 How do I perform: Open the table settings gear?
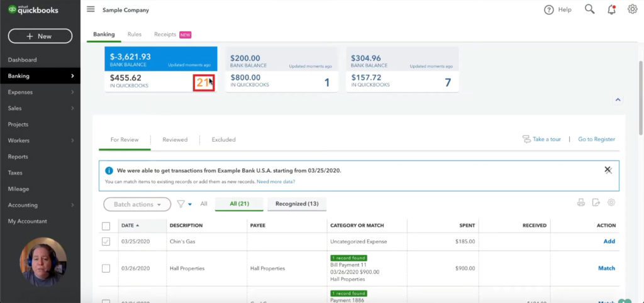point(611,202)
